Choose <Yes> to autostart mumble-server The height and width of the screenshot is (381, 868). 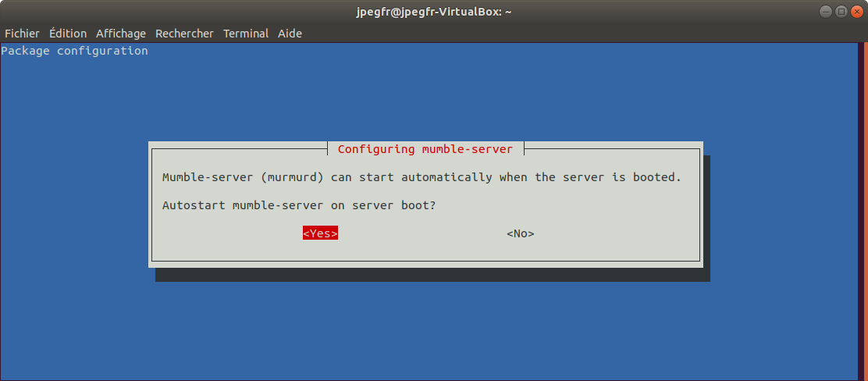coord(320,233)
